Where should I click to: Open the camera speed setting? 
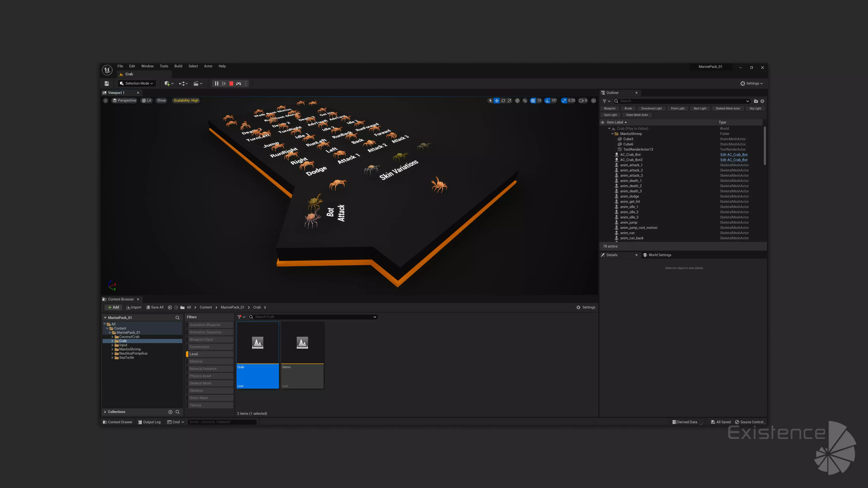tap(583, 101)
